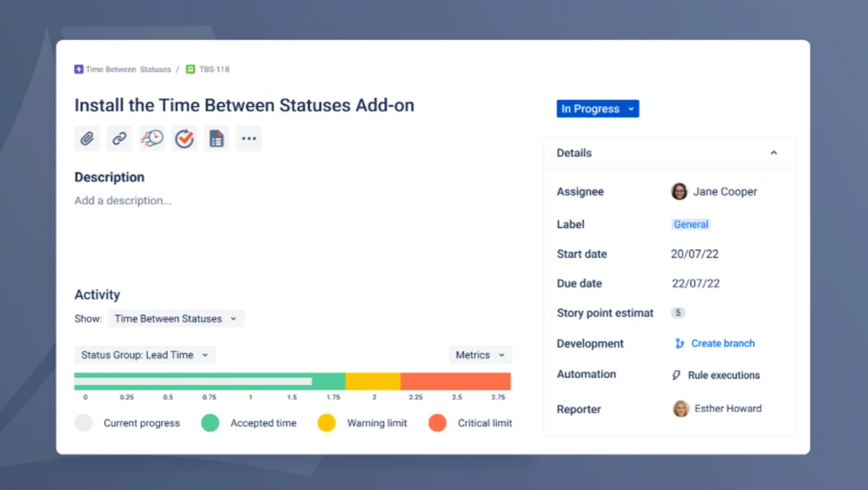This screenshot has width=868, height=490.
Task: Open the In Progress status dropdown
Action: tap(598, 109)
